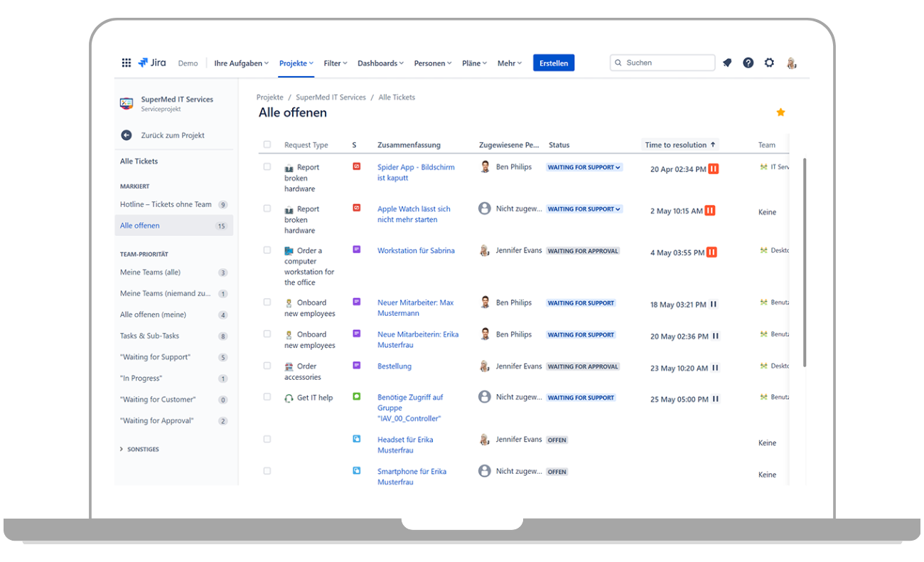Open the help question mark icon

click(x=748, y=63)
